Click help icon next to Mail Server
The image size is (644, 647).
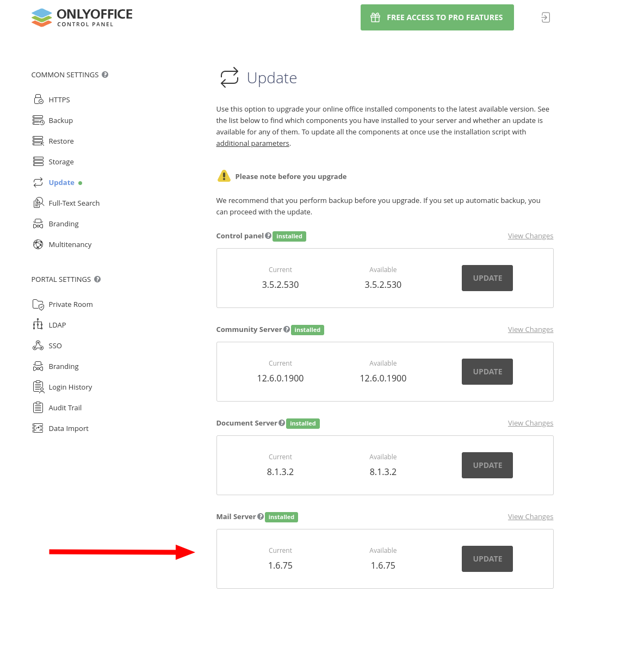[261, 516]
